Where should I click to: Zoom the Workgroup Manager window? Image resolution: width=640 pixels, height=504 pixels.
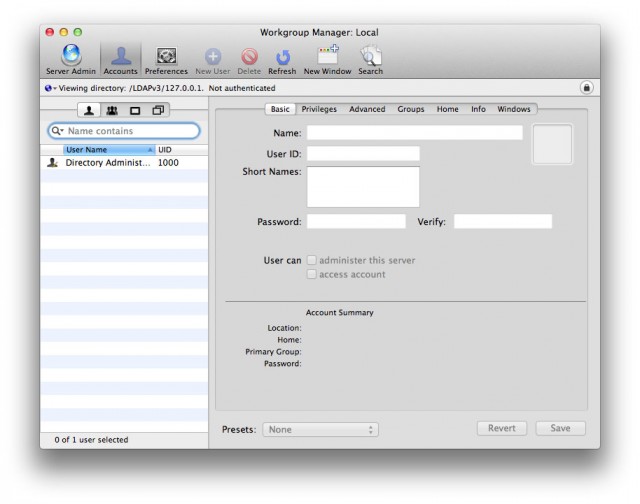pyautogui.click(x=78, y=32)
